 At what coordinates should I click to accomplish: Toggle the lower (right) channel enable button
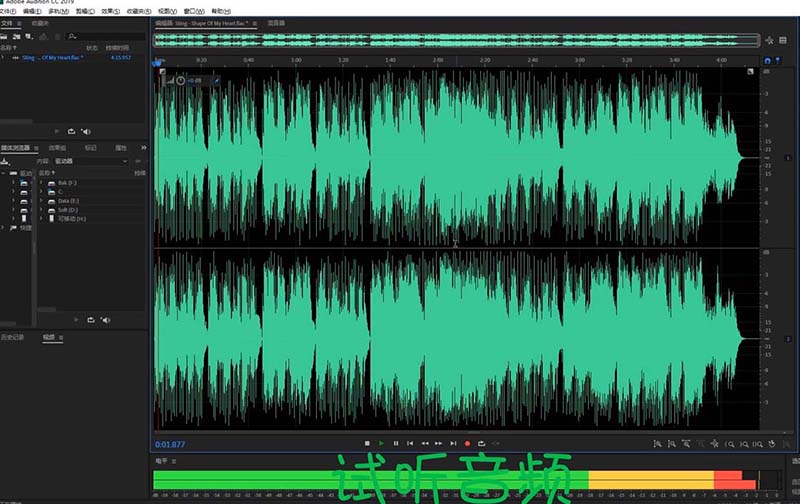pos(787,339)
